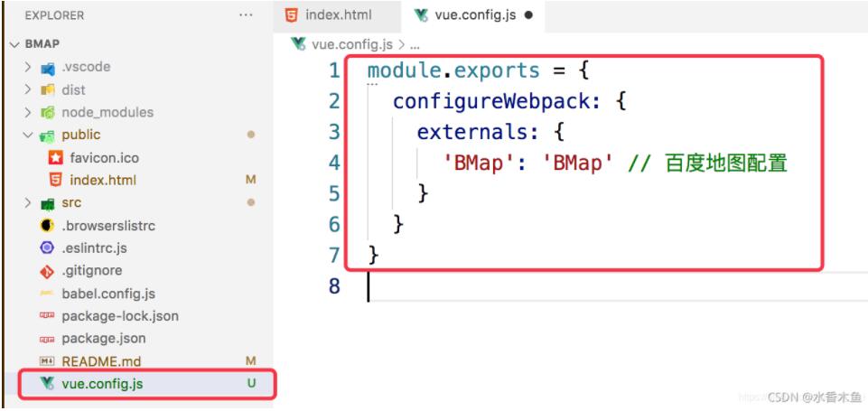Click the M status badge on index.html
Image resolution: width=868 pixels, height=411 pixels.
251,180
